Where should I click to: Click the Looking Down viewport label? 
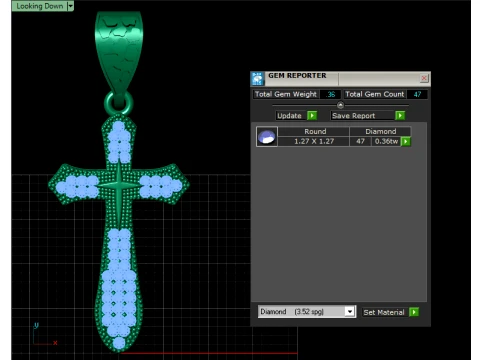coord(40,6)
